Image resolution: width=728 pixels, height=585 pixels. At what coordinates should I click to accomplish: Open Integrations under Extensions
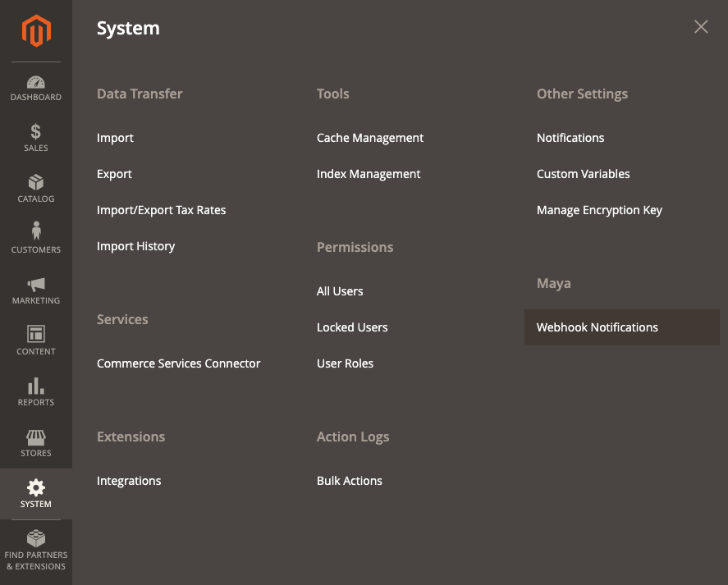129,481
